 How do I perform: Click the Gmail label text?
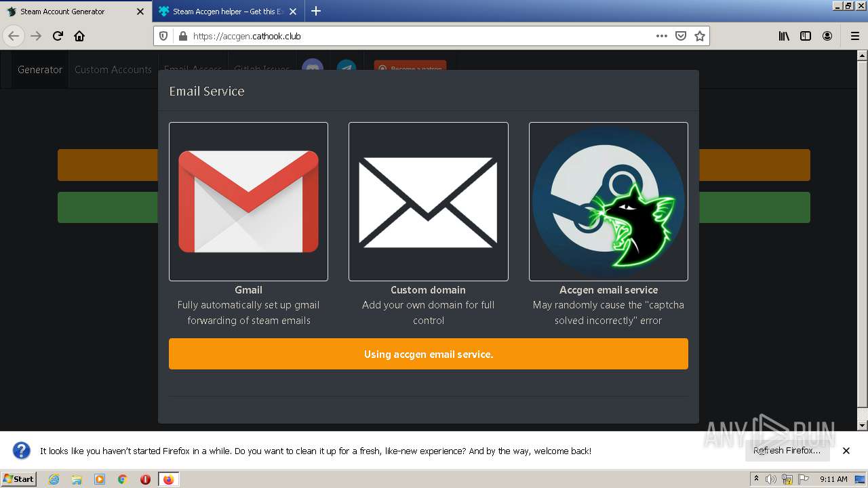point(248,289)
